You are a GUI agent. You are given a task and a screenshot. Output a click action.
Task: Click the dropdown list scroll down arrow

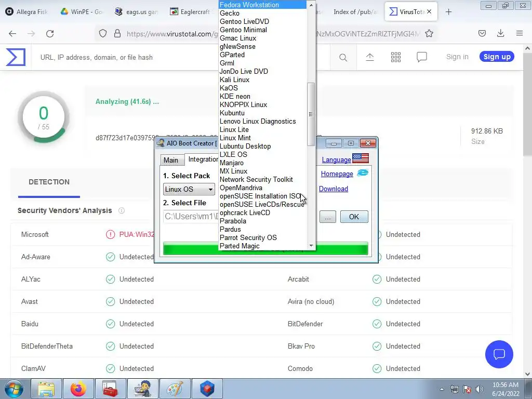click(x=311, y=246)
